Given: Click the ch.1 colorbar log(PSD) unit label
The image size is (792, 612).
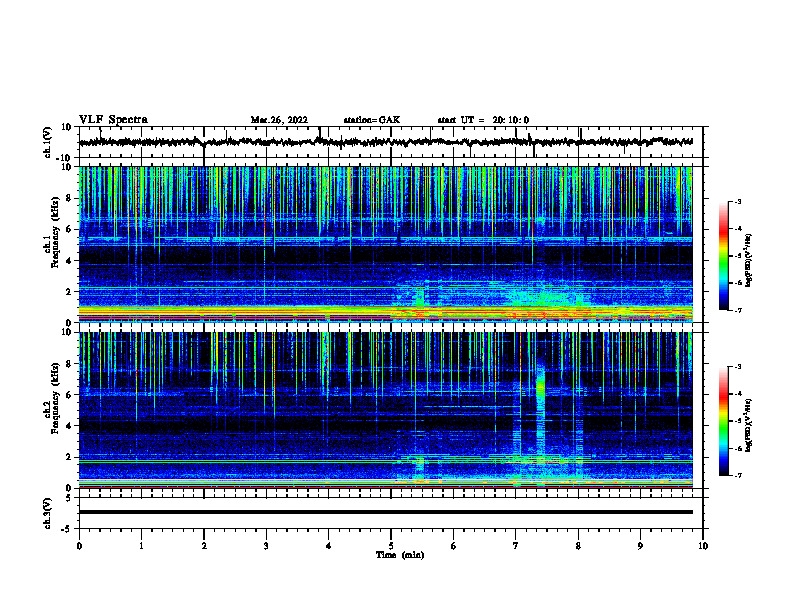Looking at the screenshot, I should 749,261.
